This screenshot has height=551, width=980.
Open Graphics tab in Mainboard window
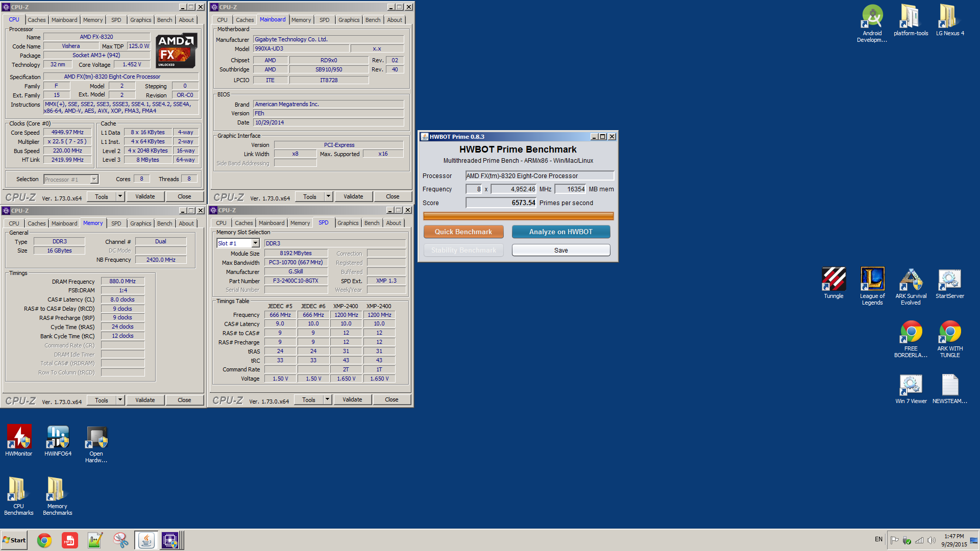pyautogui.click(x=349, y=20)
